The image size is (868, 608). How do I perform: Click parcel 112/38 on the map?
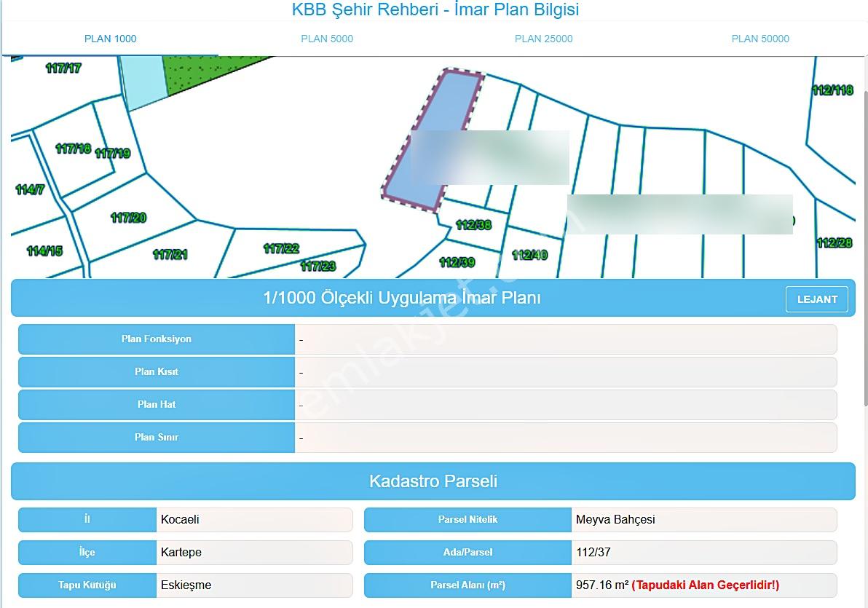point(473,224)
